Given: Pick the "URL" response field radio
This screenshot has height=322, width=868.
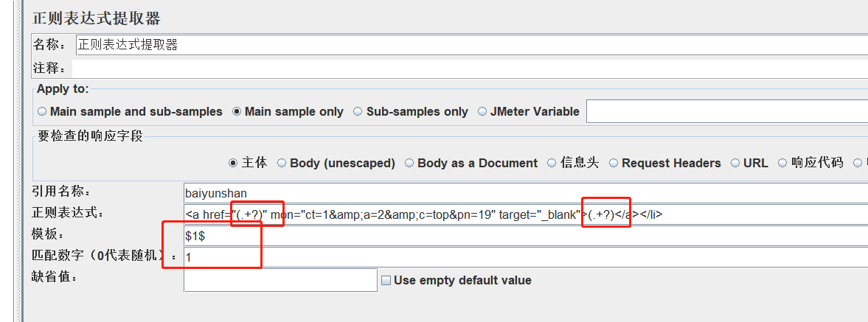Looking at the screenshot, I should pyautogui.click(x=735, y=164).
